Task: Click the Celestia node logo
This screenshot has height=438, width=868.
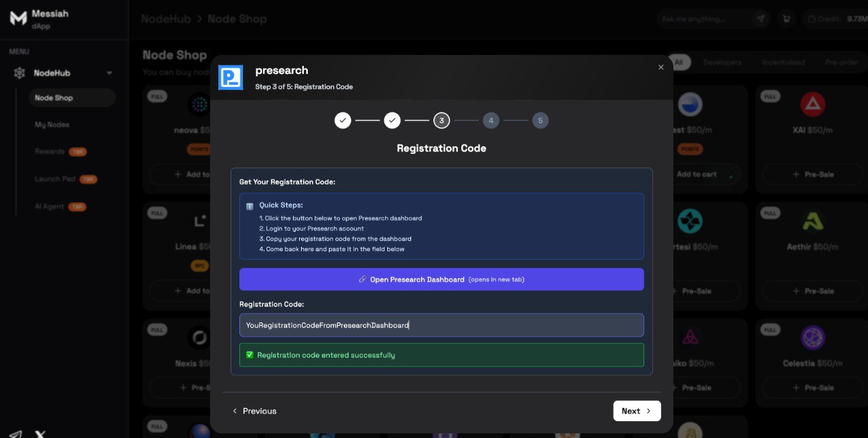Action: click(x=812, y=338)
